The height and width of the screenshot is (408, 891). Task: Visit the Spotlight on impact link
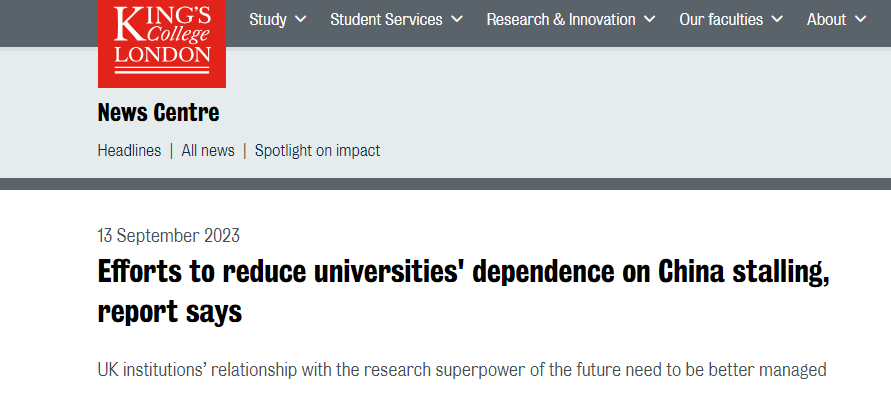pyautogui.click(x=317, y=151)
